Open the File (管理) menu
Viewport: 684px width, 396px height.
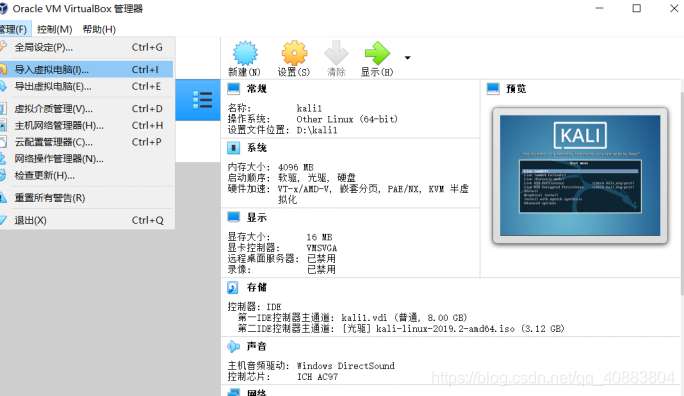point(14,29)
